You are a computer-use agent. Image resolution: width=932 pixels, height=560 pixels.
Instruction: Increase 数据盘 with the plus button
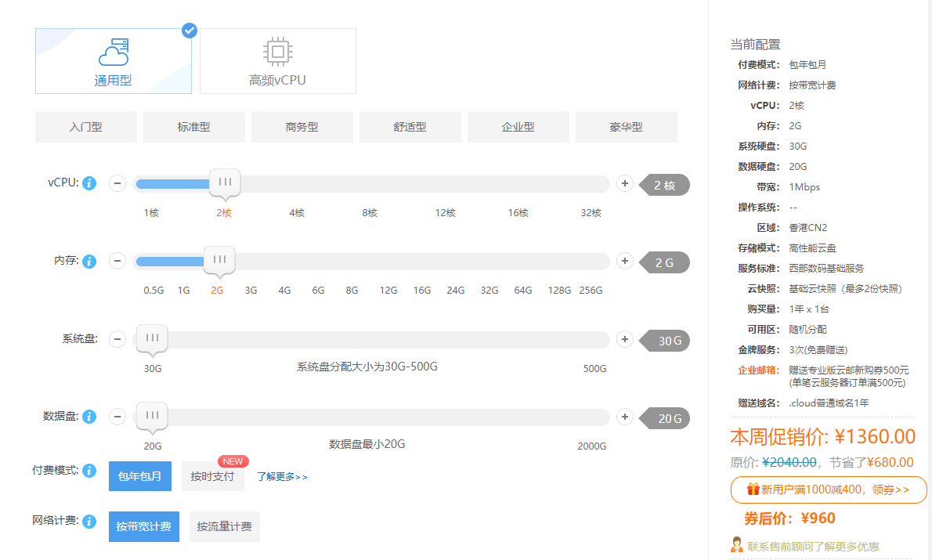[625, 417]
